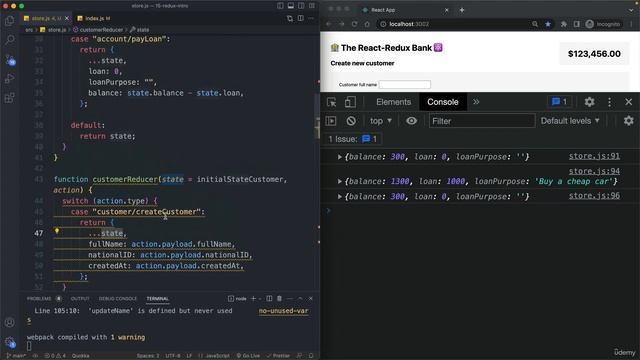Kill terminal with the trash icon
Screen dimensions: 640x360
tap(280, 299)
